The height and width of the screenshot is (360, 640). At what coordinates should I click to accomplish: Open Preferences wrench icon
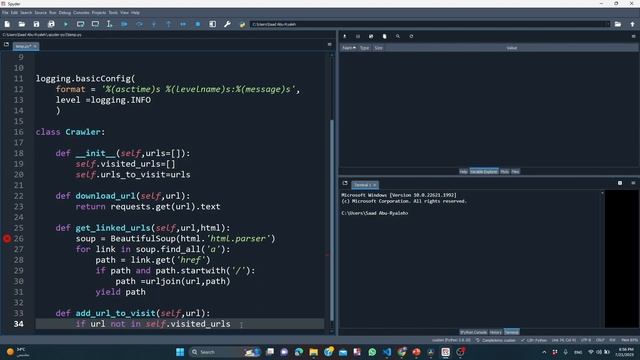click(x=227, y=24)
